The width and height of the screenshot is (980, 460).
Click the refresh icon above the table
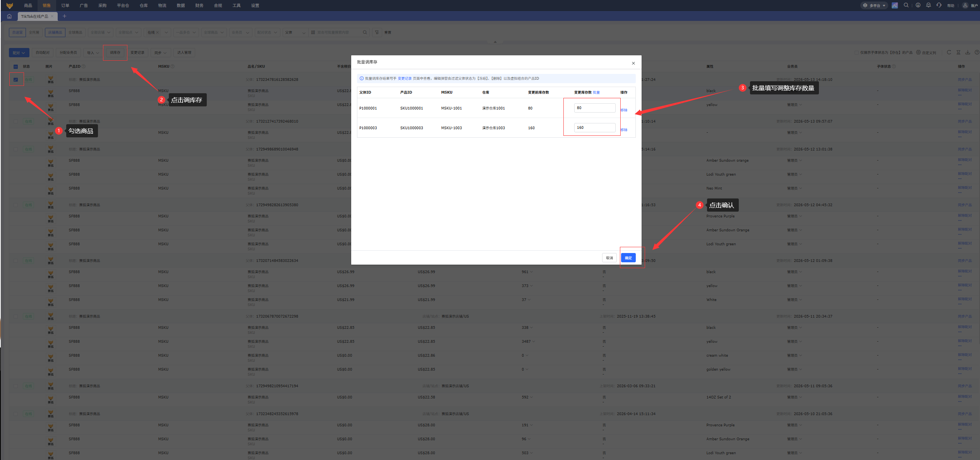pos(949,52)
